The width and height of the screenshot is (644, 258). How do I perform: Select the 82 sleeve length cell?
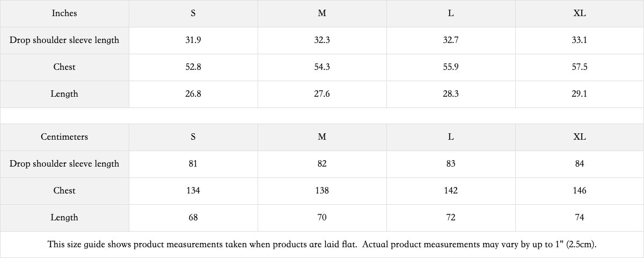(x=322, y=164)
